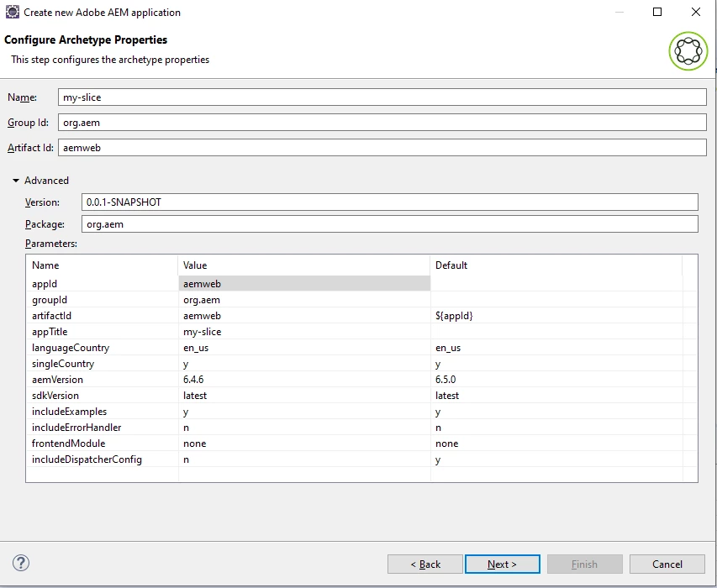The width and height of the screenshot is (717, 588).
Task: Click the languageCountry parameter name
Action: point(71,348)
